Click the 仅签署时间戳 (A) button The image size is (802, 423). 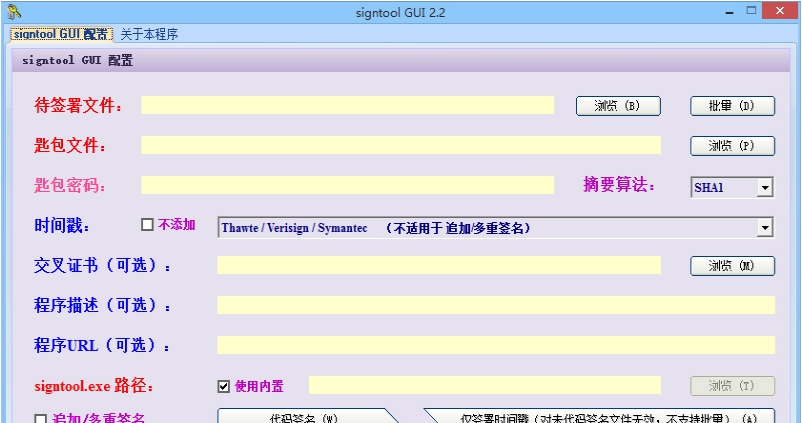pyautogui.click(x=599, y=416)
